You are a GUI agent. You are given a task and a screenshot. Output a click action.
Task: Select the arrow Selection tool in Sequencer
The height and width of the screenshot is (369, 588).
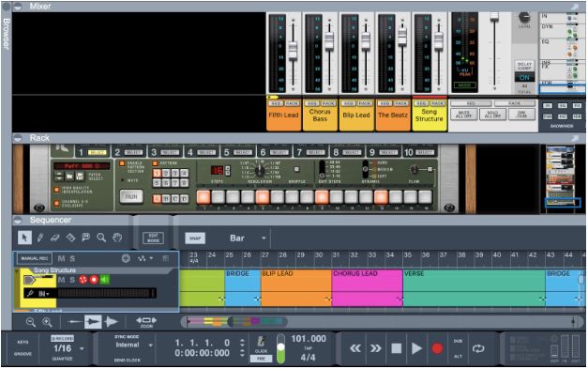pos(24,238)
